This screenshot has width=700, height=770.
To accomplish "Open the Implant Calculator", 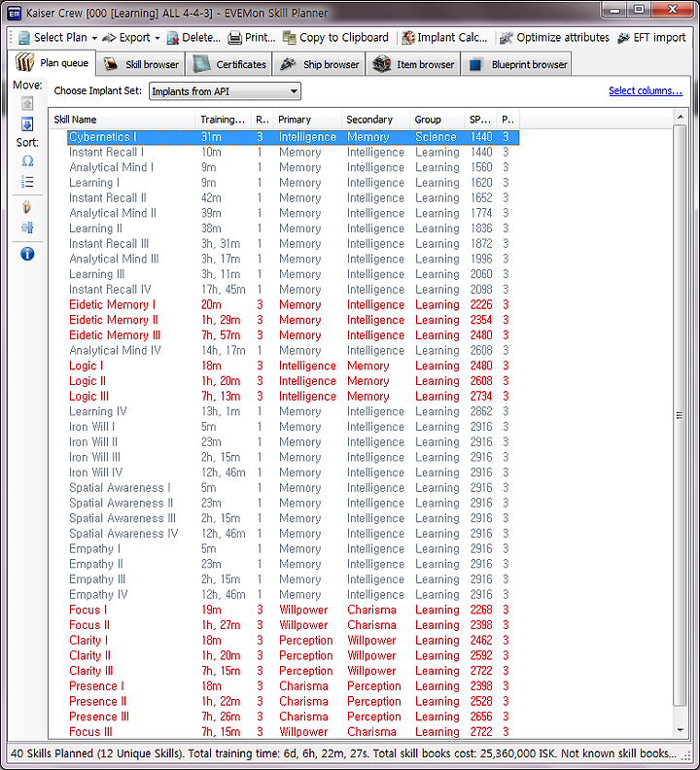I will click(444, 37).
